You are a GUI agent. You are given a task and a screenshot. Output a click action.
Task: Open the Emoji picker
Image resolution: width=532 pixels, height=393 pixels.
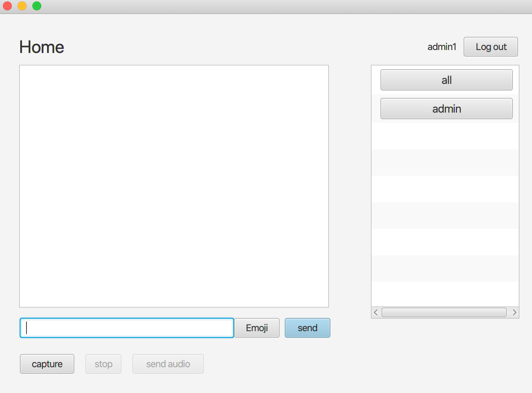click(x=256, y=328)
